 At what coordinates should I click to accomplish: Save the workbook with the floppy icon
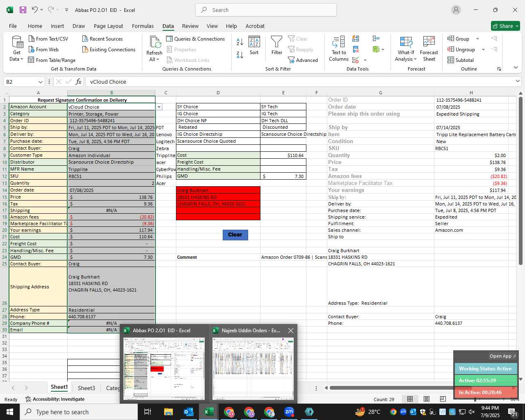23,10
